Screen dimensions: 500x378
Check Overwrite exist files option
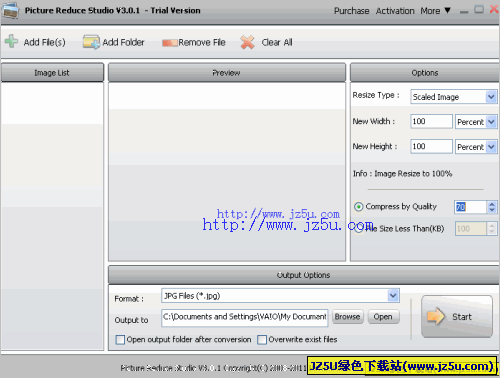[262, 340]
